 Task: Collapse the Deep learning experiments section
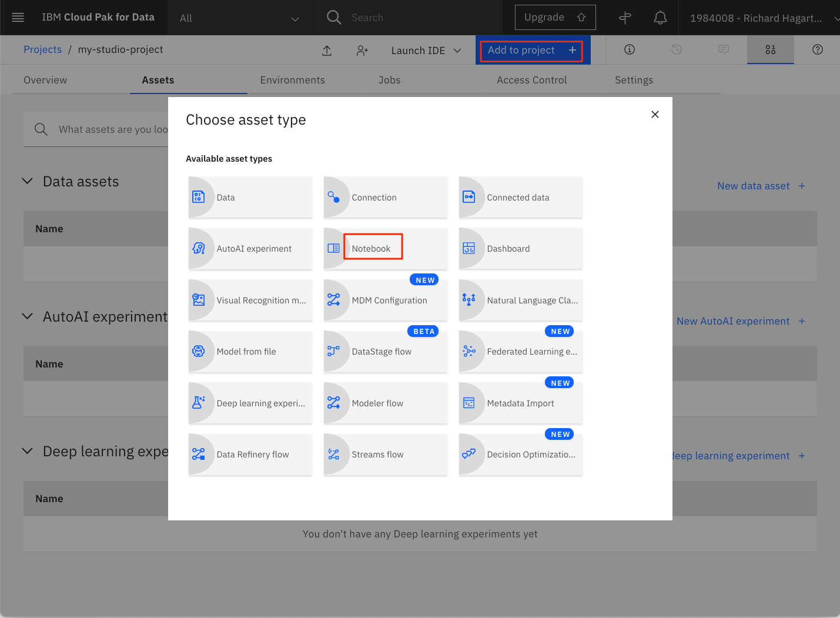[28, 451]
